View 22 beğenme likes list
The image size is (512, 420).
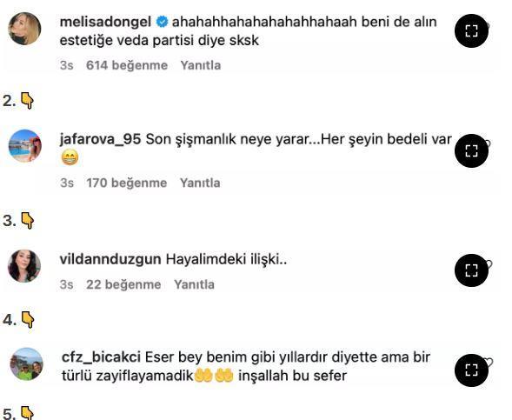(x=123, y=284)
